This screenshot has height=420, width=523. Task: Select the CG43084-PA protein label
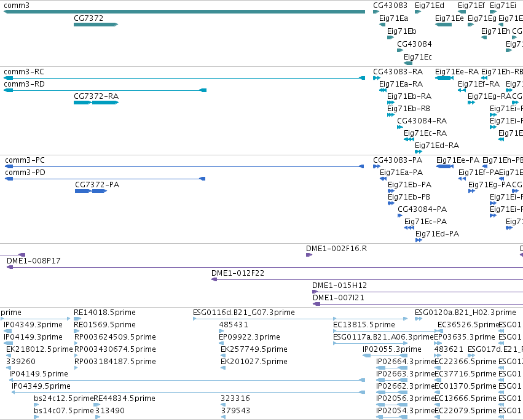422,209
